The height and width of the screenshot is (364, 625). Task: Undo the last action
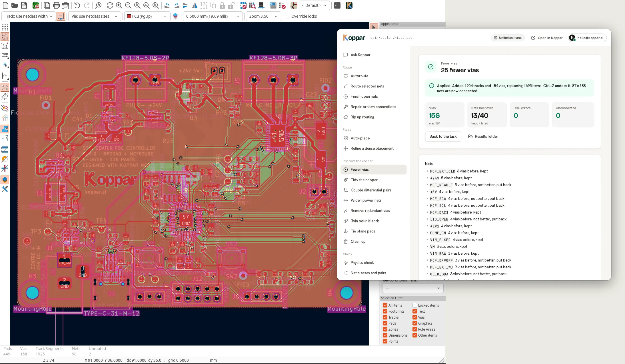(x=77, y=5)
